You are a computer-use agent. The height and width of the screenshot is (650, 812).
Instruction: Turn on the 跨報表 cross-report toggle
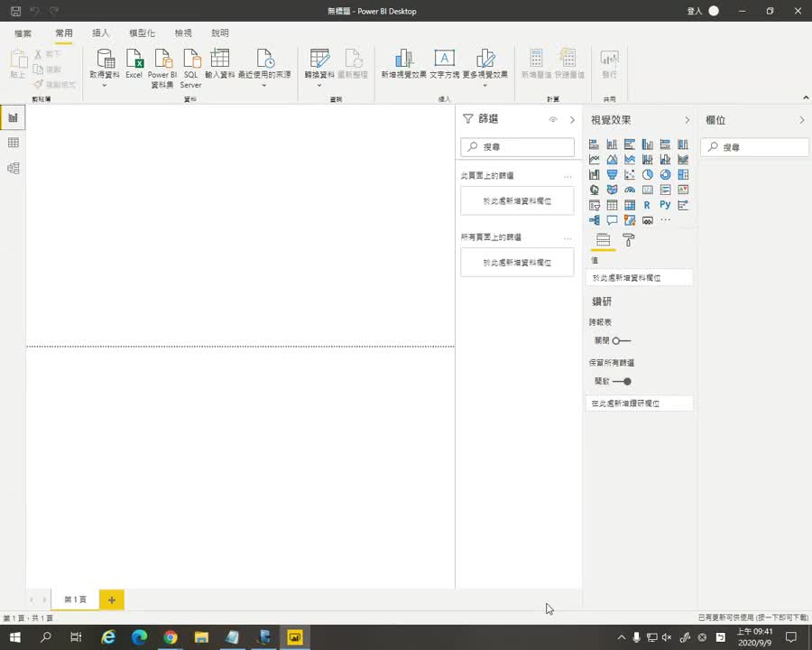pyautogui.click(x=621, y=340)
